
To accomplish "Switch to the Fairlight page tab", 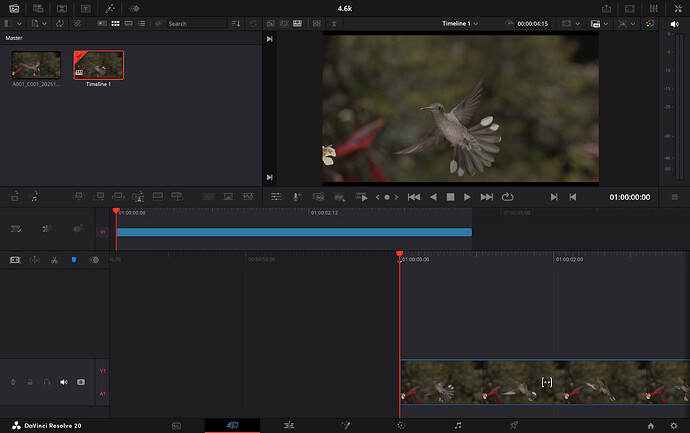I will pyautogui.click(x=458, y=425).
